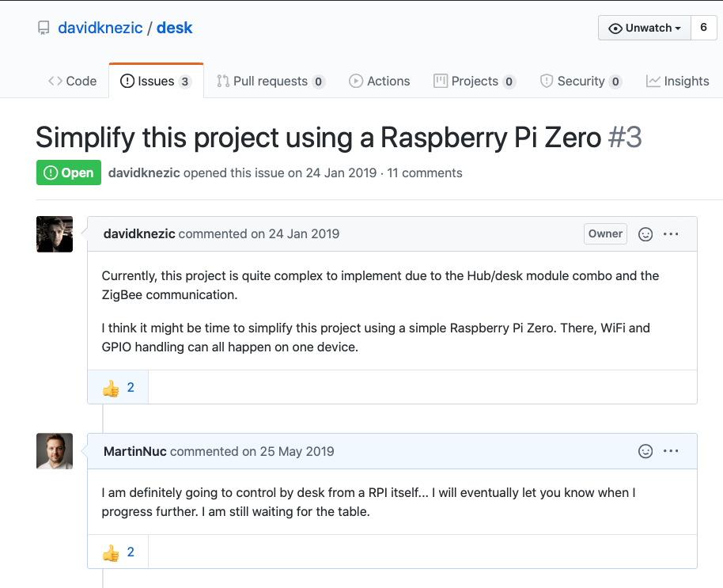Add reaction emoji to davidknezic's comment
Image resolution: width=723 pixels, height=588 pixels.
pyautogui.click(x=645, y=234)
